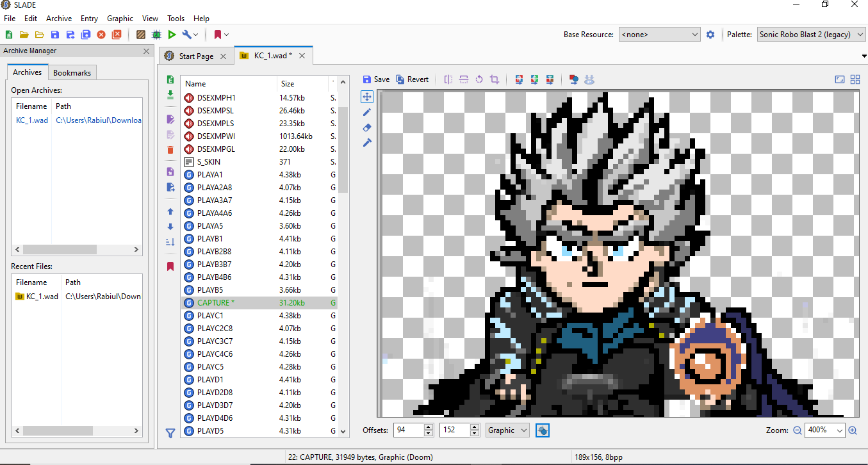The image size is (868, 465).
Task: Click the New Entry icon in entry sidebar
Action: 170,80
